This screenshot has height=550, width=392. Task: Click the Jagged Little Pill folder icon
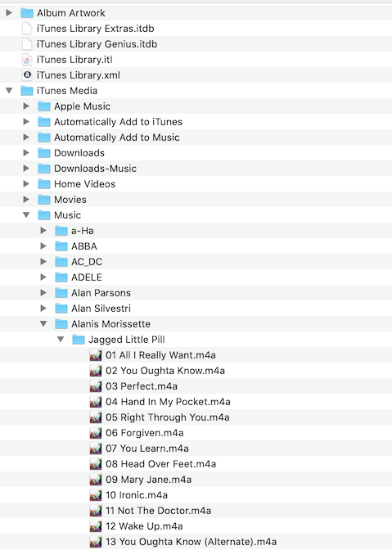point(79,340)
